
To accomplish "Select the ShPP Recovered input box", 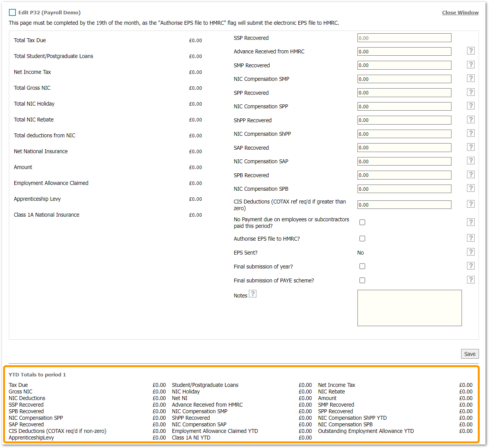I will point(404,120).
